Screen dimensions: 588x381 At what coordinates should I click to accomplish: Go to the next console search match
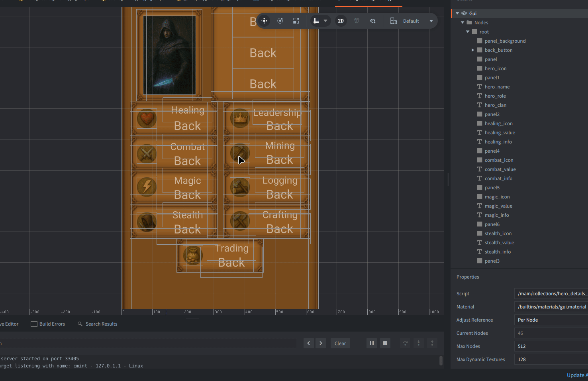pyautogui.click(x=321, y=343)
